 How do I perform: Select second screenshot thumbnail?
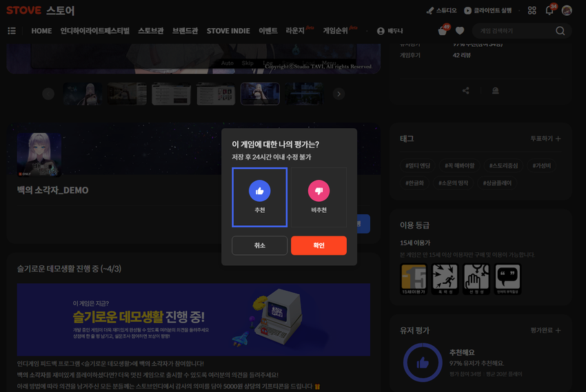click(127, 94)
